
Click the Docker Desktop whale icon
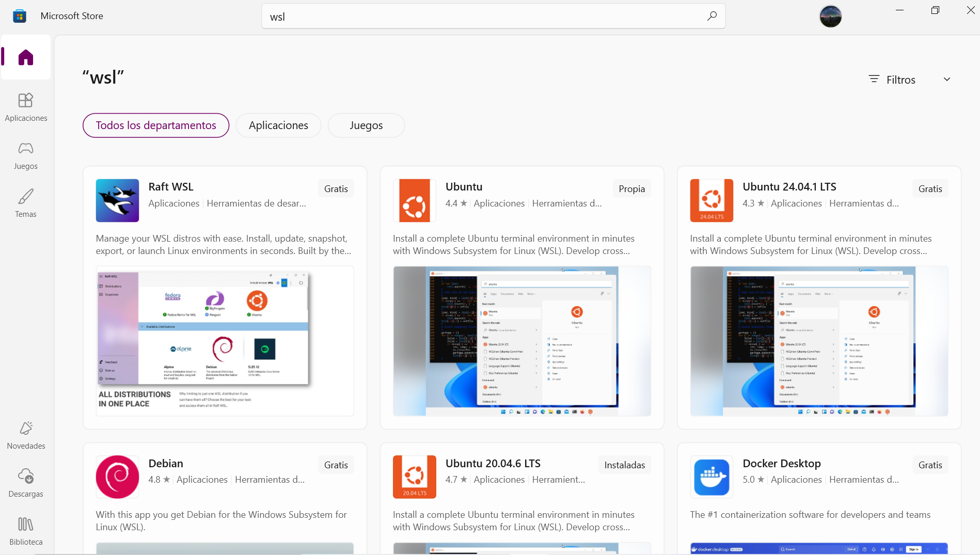pyautogui.click(x=711, y=477)
